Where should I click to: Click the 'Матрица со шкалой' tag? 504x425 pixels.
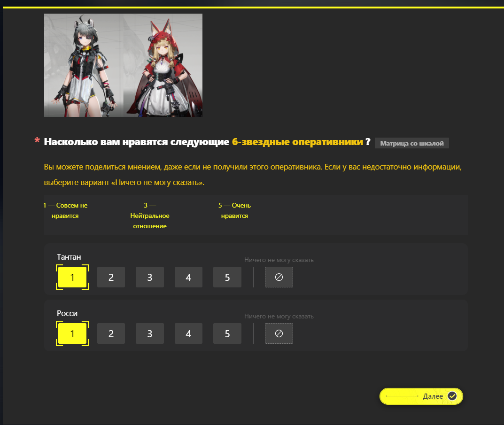(x=412, y=143)
